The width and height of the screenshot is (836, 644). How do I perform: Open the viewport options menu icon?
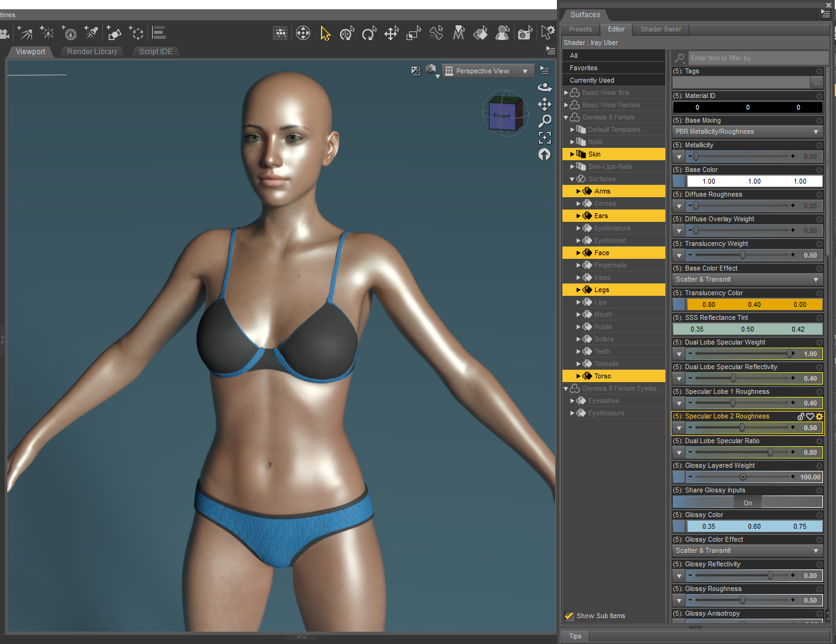tap(545, 70)
